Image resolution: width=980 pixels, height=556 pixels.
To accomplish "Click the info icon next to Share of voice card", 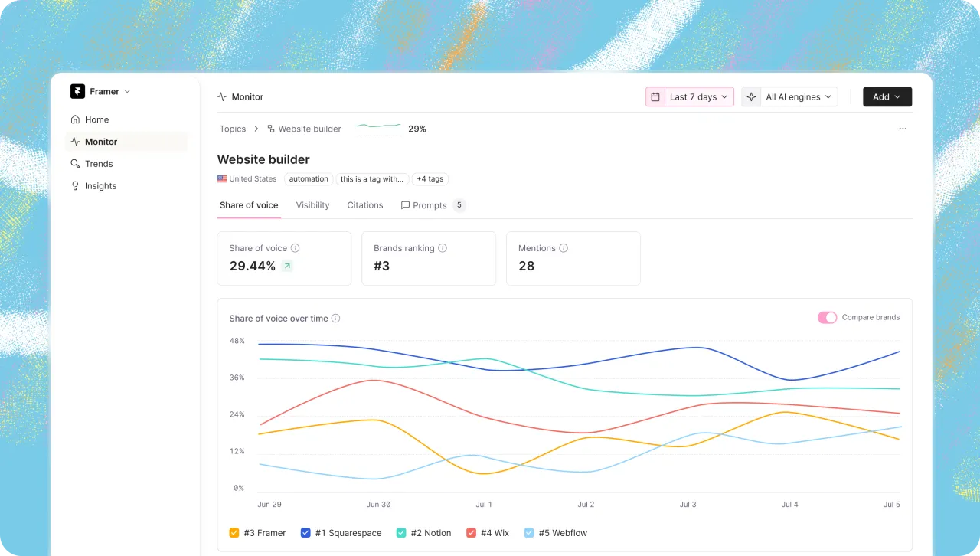I will [x=296, y=248].
